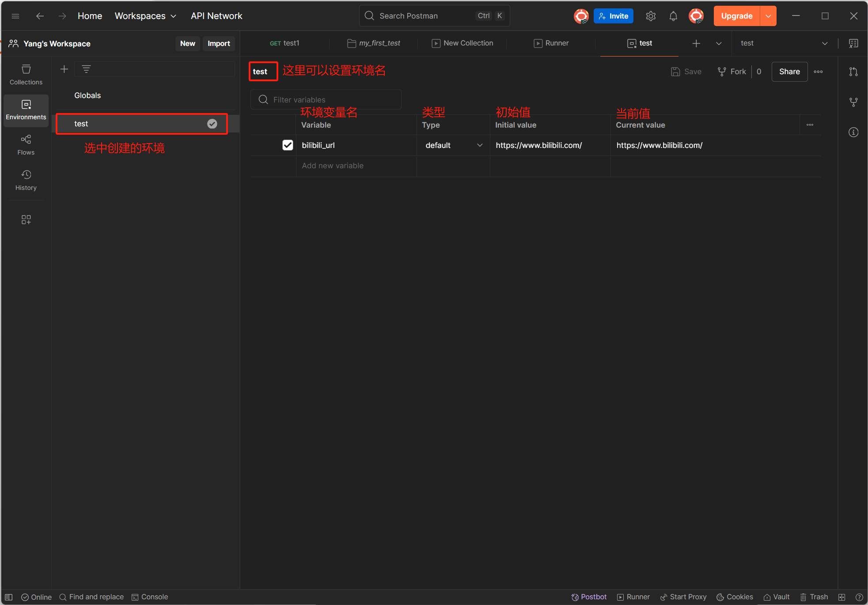The image size is (868, 605).
Task: Open Postbot in status bar
Action: point(589,597)
